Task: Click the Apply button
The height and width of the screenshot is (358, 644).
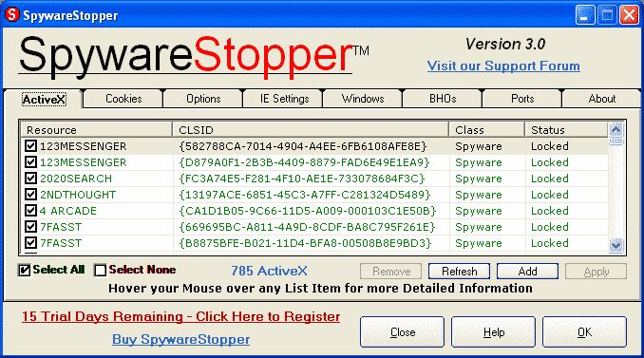Action: 596,272
